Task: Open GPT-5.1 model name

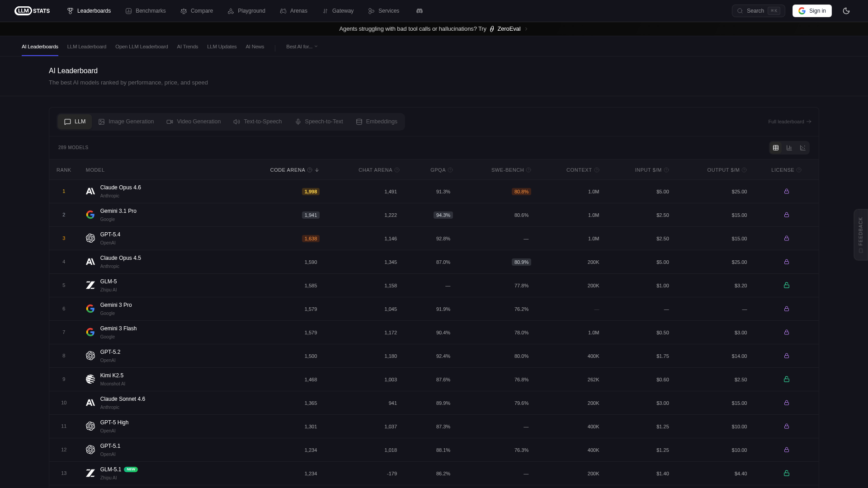Action: [x=110, y=446]
